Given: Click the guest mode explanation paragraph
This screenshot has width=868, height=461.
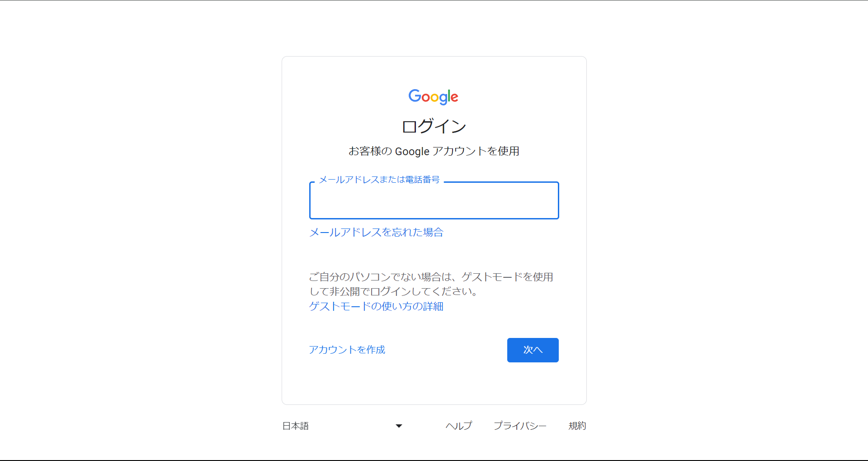Looking at the screenshot, I should tap(431, 277).
